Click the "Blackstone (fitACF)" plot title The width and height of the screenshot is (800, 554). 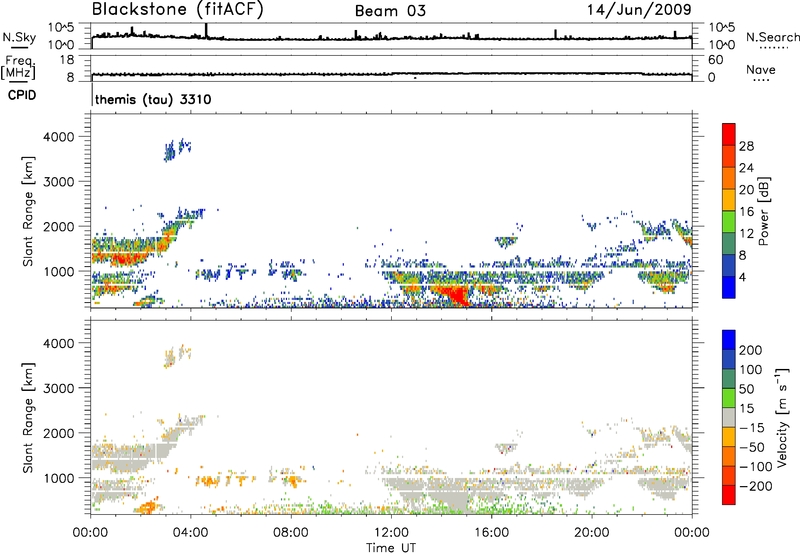[178, 10]
